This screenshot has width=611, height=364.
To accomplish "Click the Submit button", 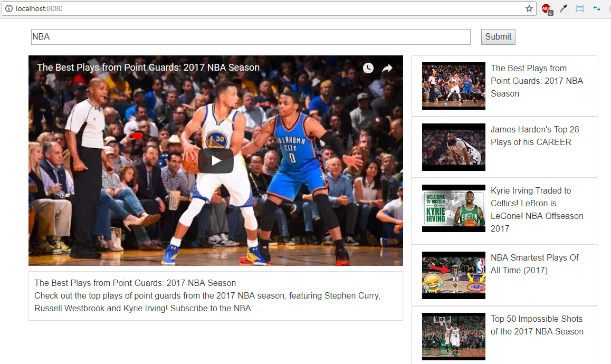I will click(498, 36).
